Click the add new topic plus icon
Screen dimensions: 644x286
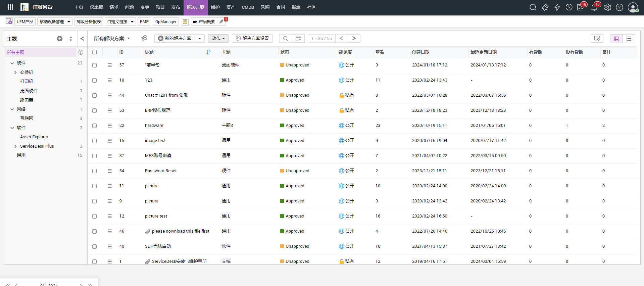coord(60,39)
